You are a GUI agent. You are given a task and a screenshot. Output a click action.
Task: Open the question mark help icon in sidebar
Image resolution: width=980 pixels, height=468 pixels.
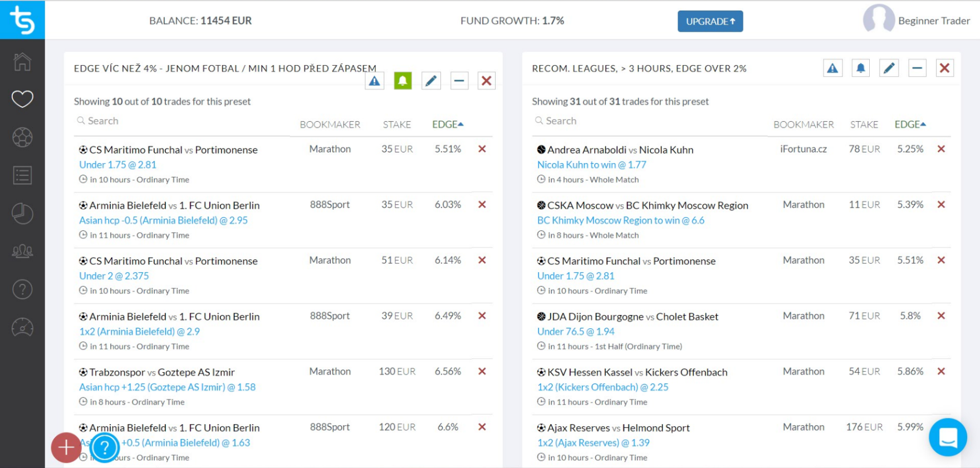22,289
